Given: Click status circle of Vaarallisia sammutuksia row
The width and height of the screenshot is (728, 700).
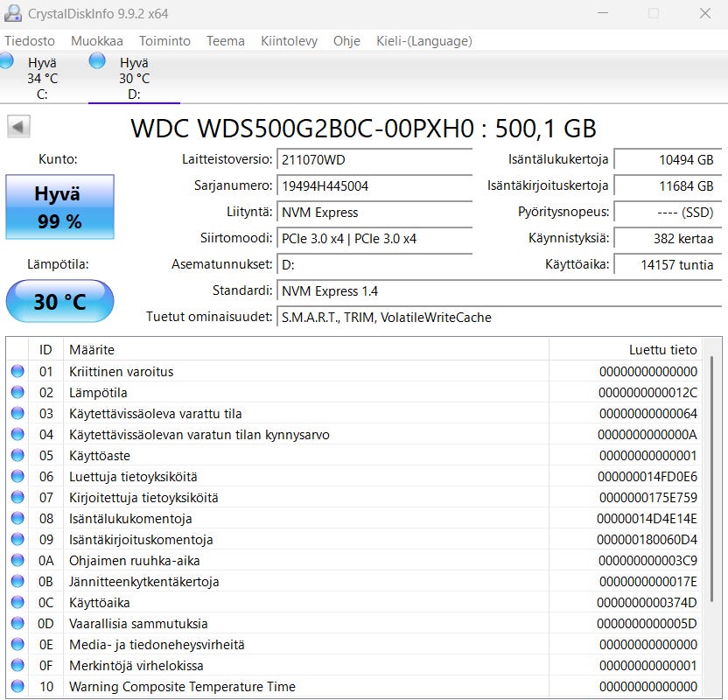Looking at the screenshot, I should (x=17, y=623).
